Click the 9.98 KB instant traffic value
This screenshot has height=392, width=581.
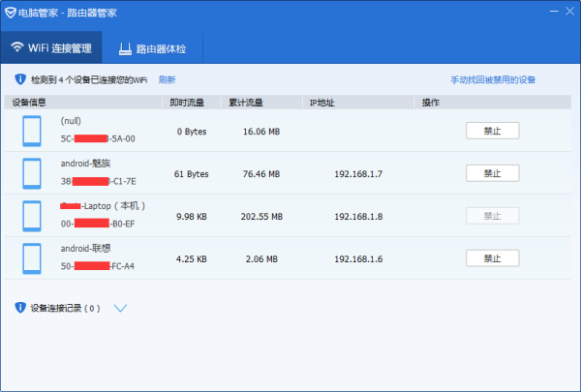pos(192,217)
